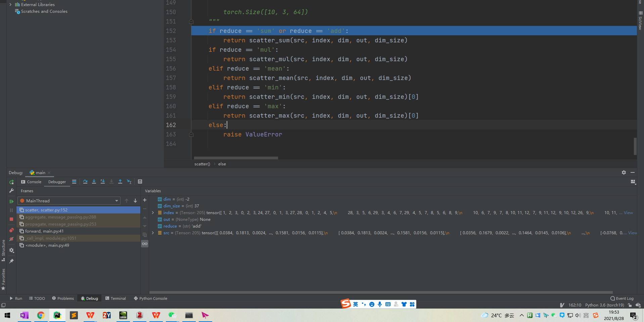The image size is (644, 322).
Task: Open the wrench debugger configuration icon
Action: 11,191
